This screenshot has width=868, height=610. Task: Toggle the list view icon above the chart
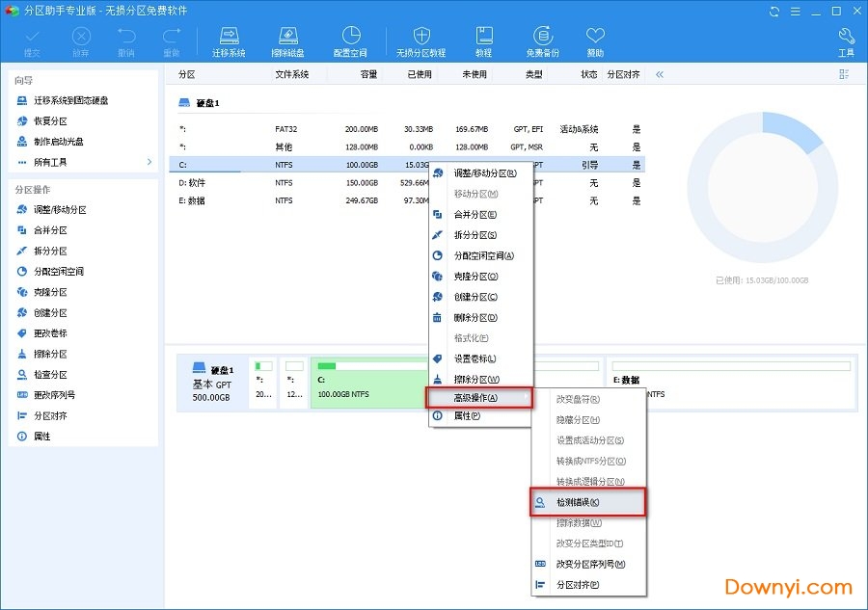pyautogui.click(x=845, y=74)
